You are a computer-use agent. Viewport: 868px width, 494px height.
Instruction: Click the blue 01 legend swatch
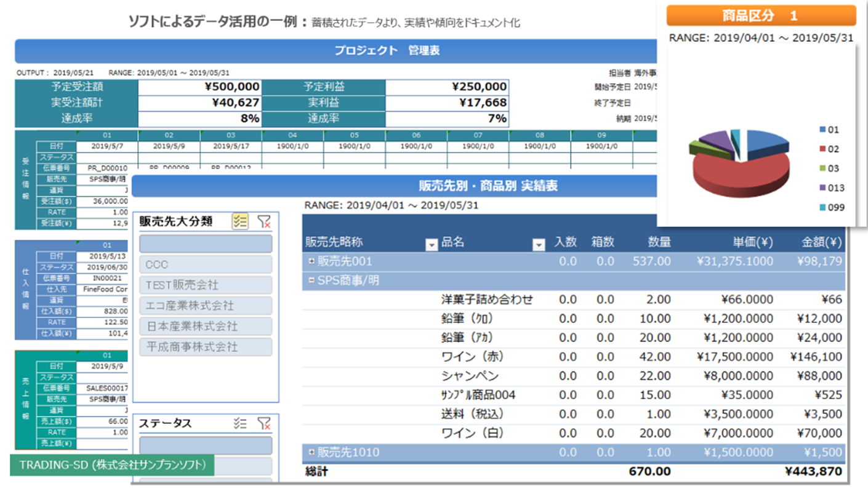pyautogui.click(x=822, y=130)
